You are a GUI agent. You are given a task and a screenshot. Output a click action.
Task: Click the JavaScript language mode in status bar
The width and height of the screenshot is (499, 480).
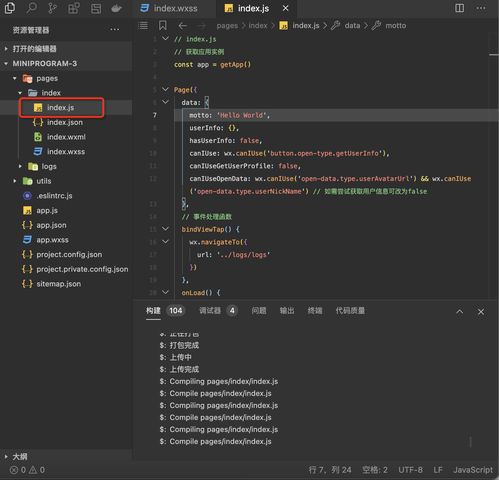point(473,470)
